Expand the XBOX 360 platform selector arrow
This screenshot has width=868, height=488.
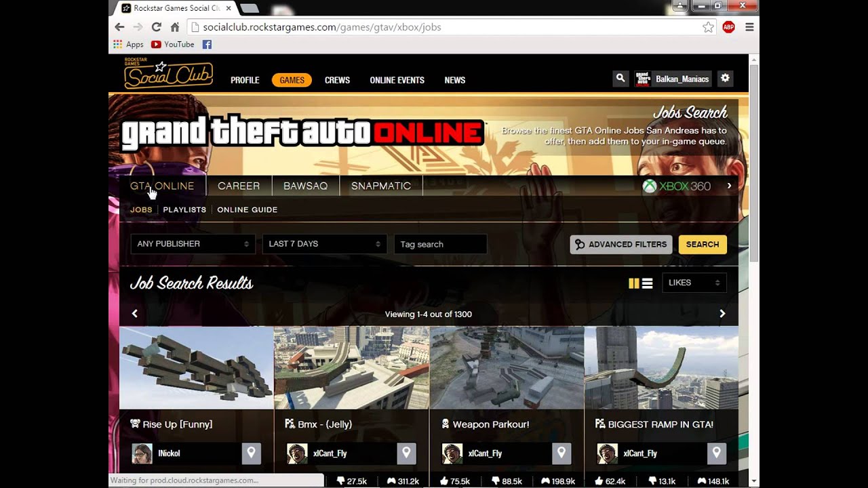(x=729, y=186)
